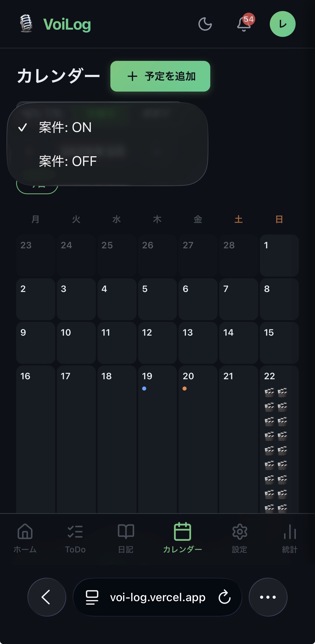Select the 案件: ON option
The height and width of the screenshot is (644, 315).
[65, 127]
